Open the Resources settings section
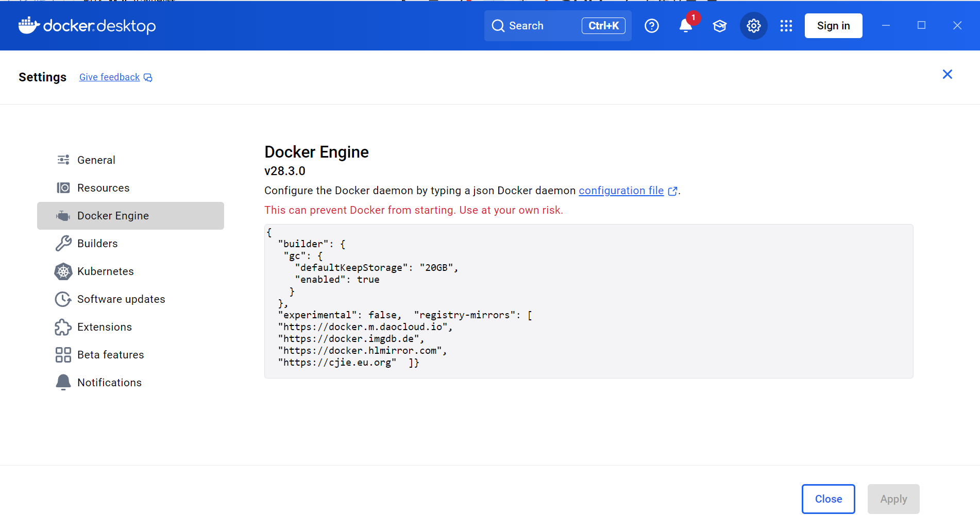The width and height of the screenshot is (980, 532). (130, 188)
